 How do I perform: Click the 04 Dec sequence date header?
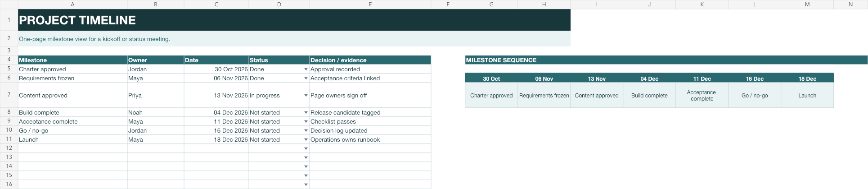[x=649, y=78]
